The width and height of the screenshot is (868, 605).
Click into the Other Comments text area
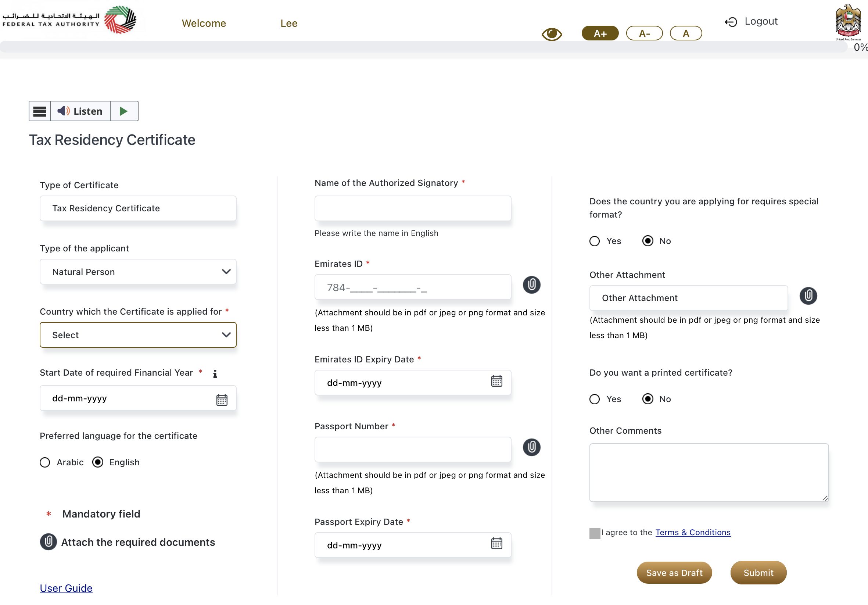tap(709, 472)
